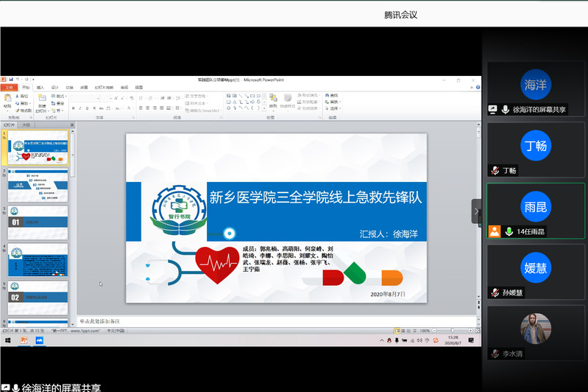
Task: Click the Windows Start button
Action: (8, 340)
